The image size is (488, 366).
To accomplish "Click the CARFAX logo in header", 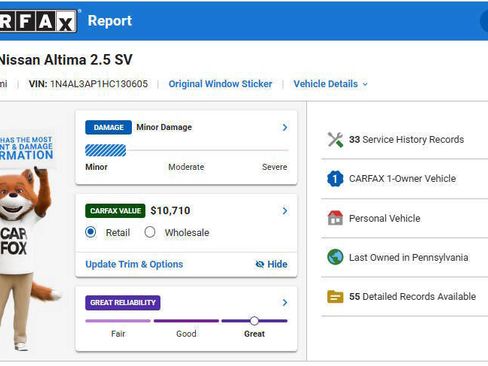I will click(38, 21).
